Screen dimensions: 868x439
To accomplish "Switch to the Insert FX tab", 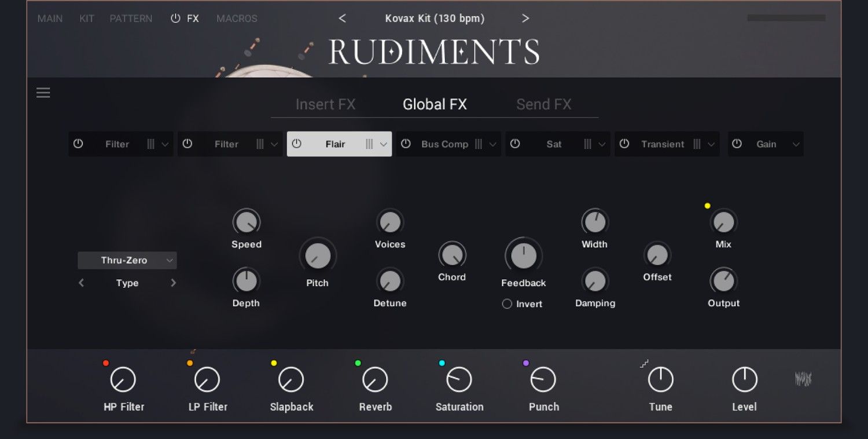I will point(325,104).
